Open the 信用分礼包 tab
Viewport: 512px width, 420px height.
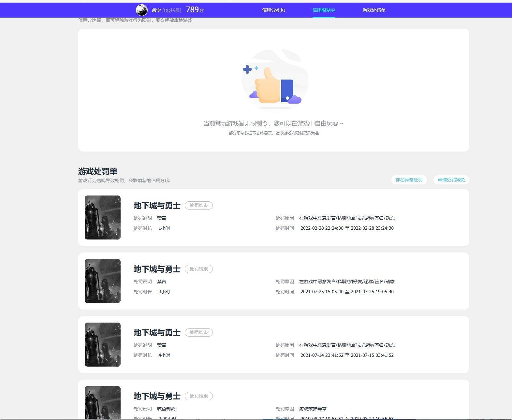coord(273,10)
